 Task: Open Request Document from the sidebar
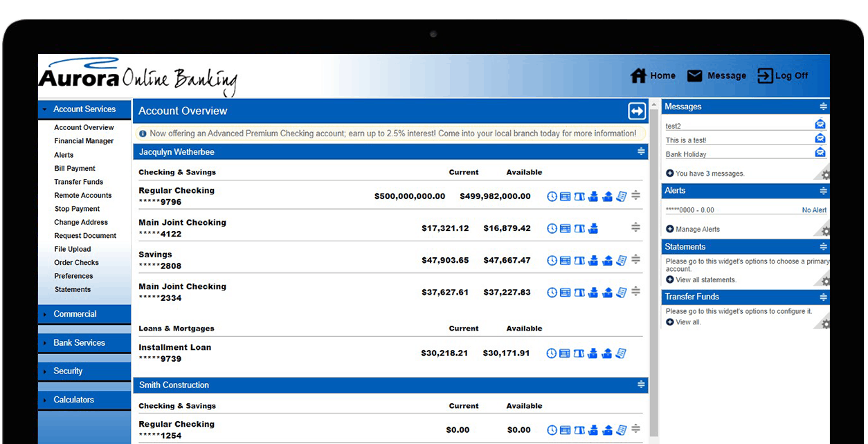(x=86, y=236)
